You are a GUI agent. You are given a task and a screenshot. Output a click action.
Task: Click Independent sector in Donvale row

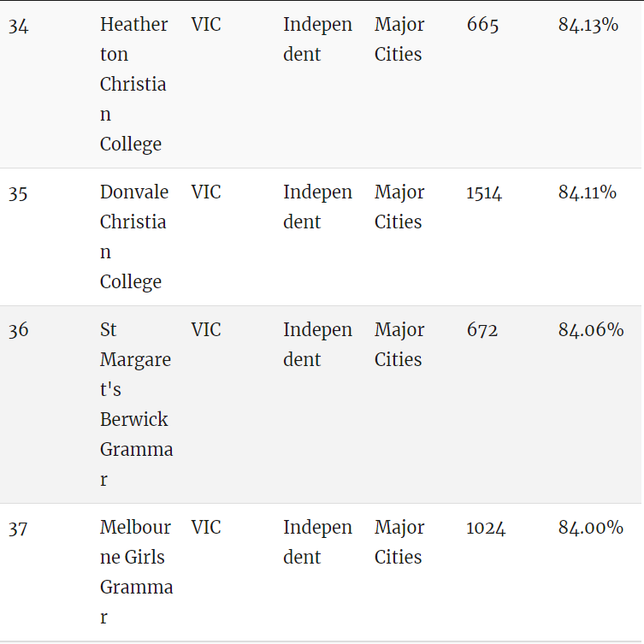317,207
